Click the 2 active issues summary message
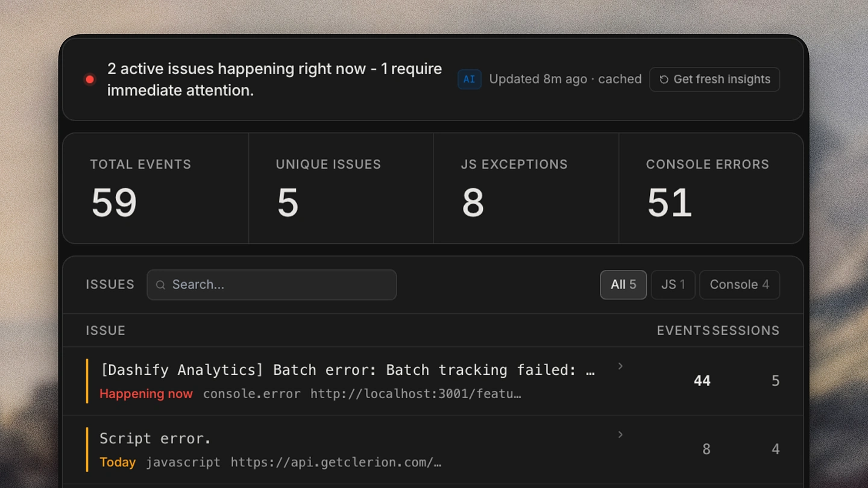 tap(275, 80)
